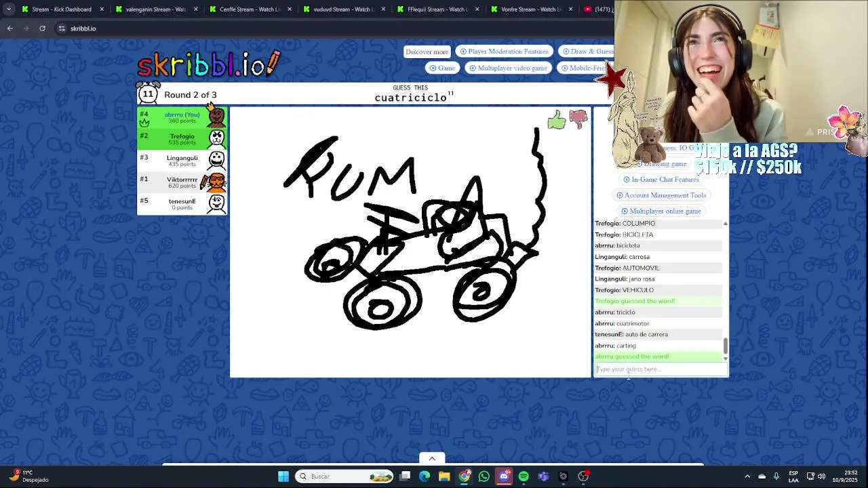Click the 'tenesunE: auto de carrera' chat message
This screenshot has width=868, height=488.
(x=631, y=334)
